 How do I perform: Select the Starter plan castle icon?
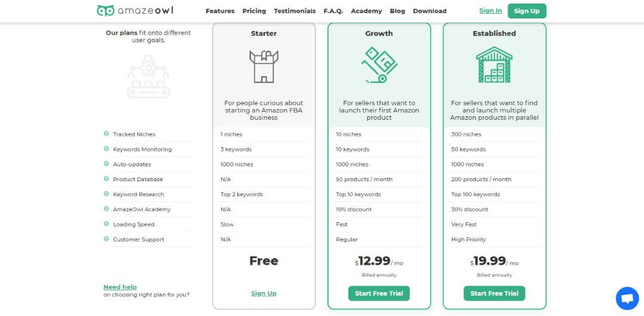click(264, 67)
